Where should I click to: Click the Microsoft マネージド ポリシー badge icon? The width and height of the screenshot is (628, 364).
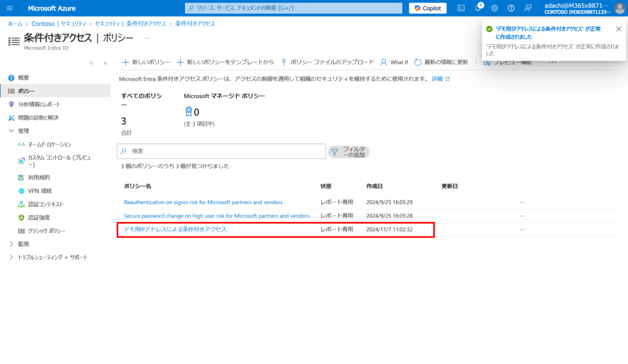pyautogui.click(x=188, y=112)
